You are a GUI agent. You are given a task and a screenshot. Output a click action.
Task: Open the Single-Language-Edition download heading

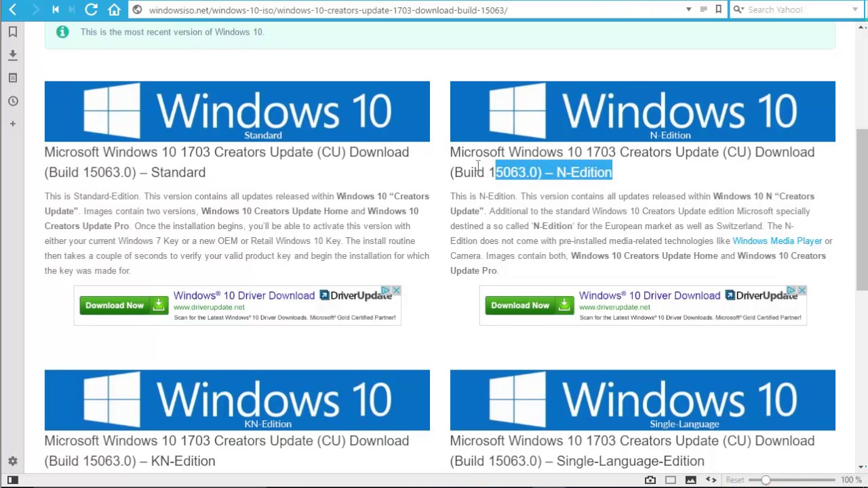[x=632, y=451]
